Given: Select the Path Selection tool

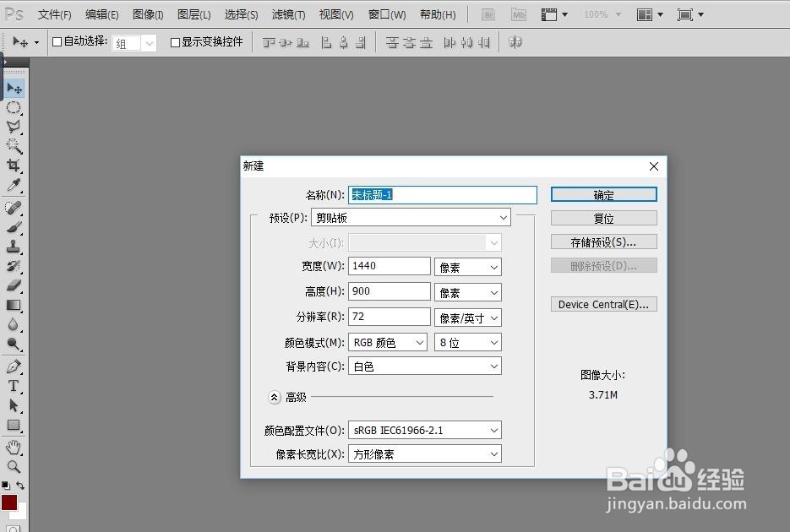Looking at the screenshot, I should pos(14,405).
